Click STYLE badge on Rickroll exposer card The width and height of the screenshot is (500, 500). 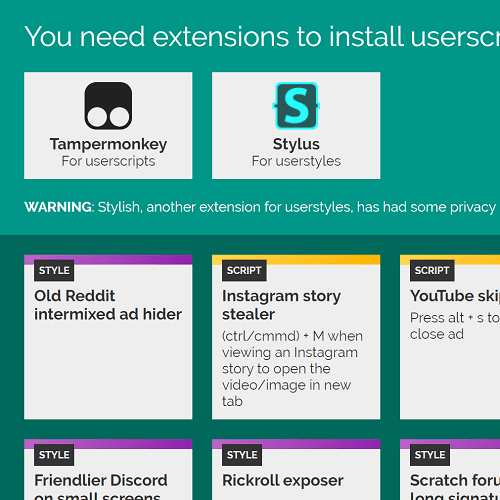pos(242,455)
